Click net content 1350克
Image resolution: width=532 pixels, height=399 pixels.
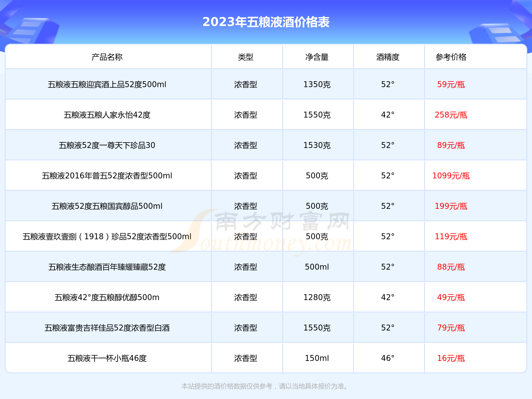317,84
